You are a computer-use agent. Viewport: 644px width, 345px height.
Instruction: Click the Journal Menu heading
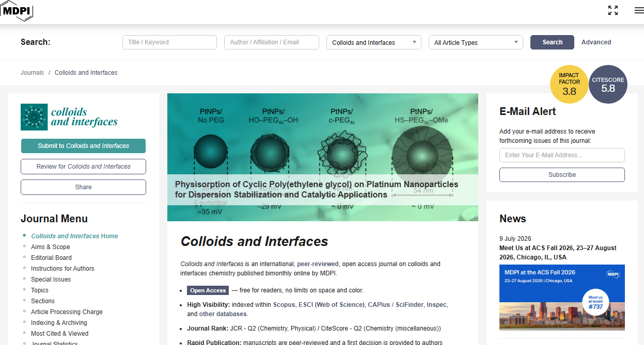pos(54,219)
